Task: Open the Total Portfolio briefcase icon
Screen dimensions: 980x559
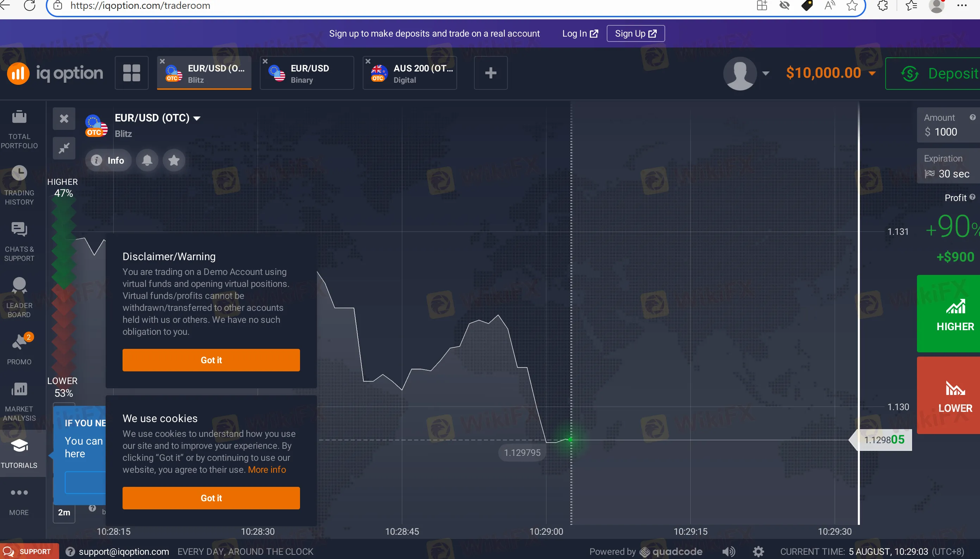Action: tap(19, 117)
